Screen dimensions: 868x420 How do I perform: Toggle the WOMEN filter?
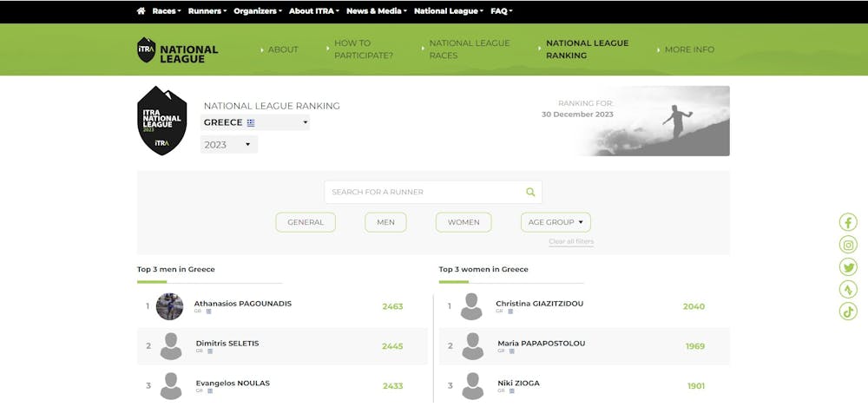tap(464, 222)
